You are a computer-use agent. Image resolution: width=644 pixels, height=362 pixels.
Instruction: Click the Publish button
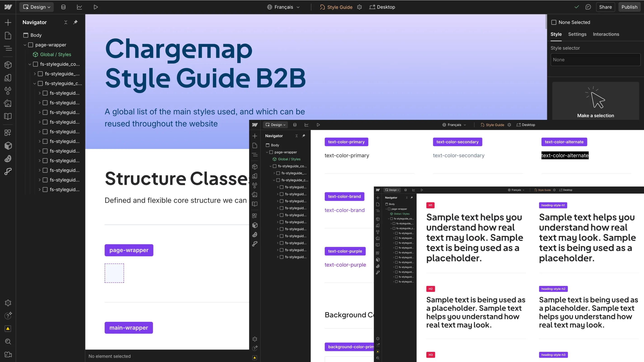(629, 7)
